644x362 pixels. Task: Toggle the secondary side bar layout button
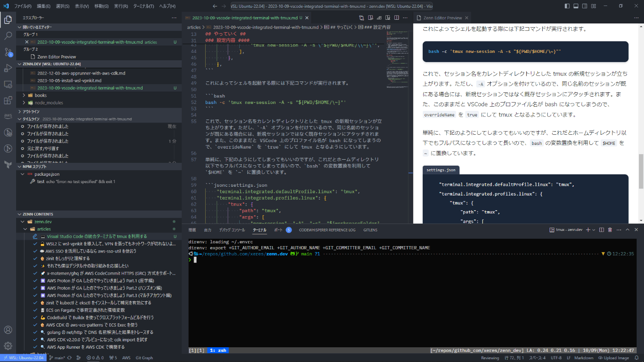[x=584, y=6]
